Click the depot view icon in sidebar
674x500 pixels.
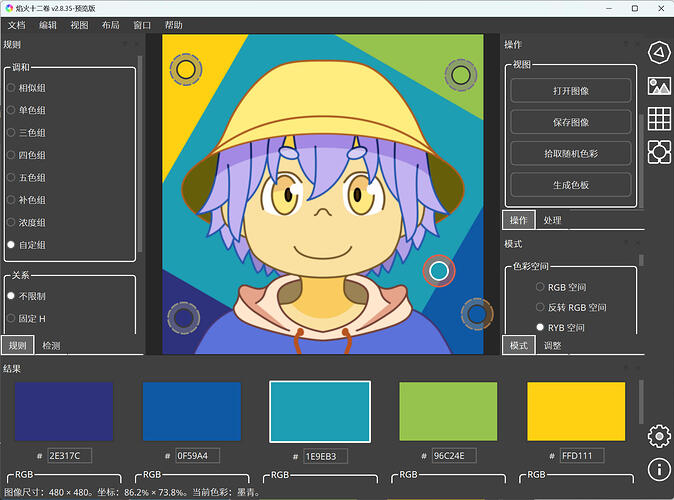[658, 152]
